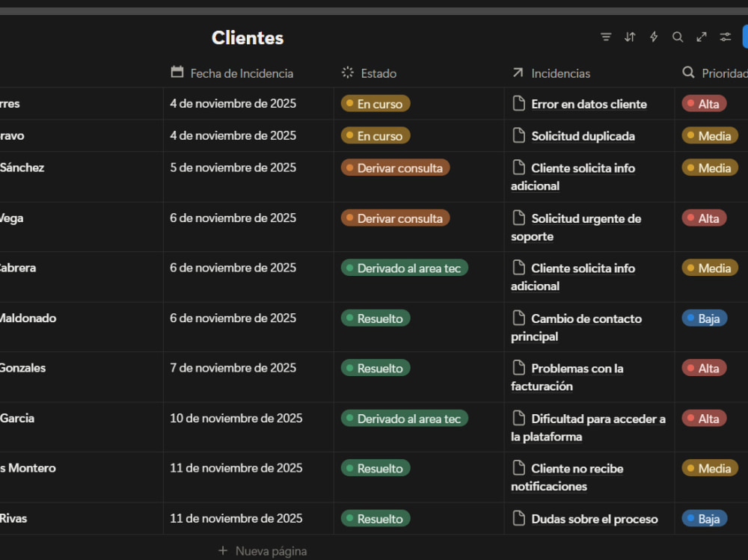Open the Fecha de Incidencia column header
This screenshot has height=560, width=748.
point(232,73)
